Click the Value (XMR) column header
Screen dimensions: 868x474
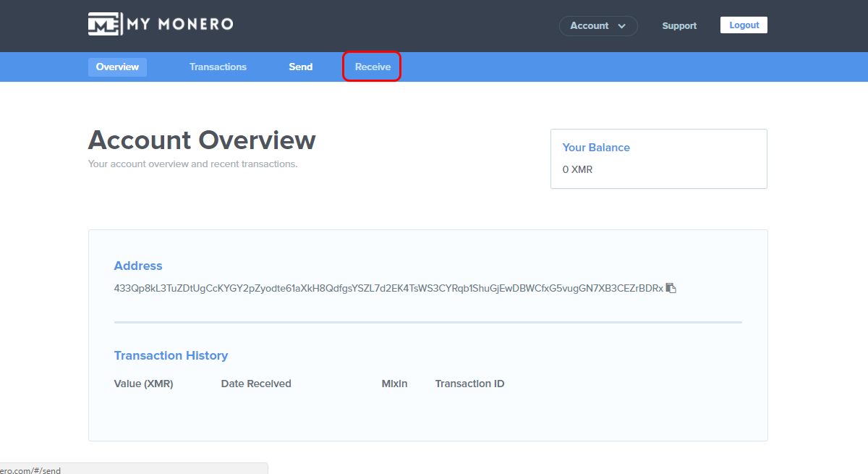pos(143,384)
